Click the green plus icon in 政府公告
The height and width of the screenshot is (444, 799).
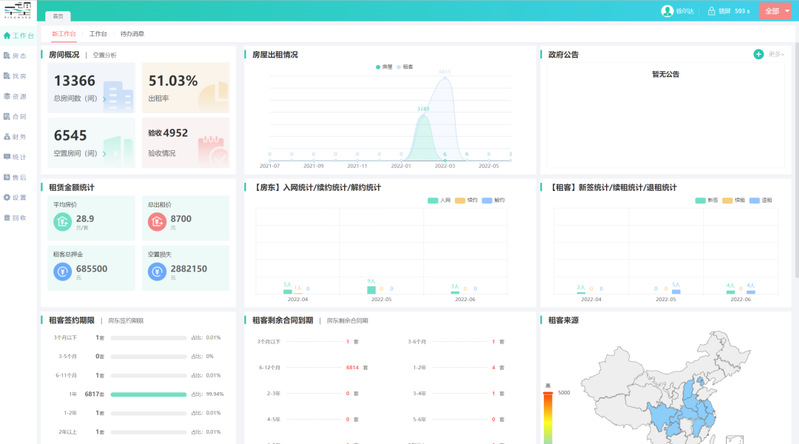(x=758, y=54)
